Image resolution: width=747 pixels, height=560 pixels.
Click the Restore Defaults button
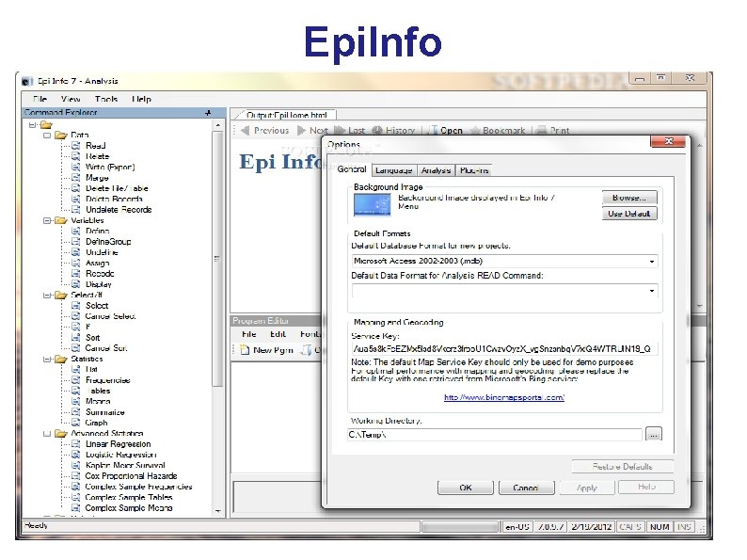pos(622,466)
